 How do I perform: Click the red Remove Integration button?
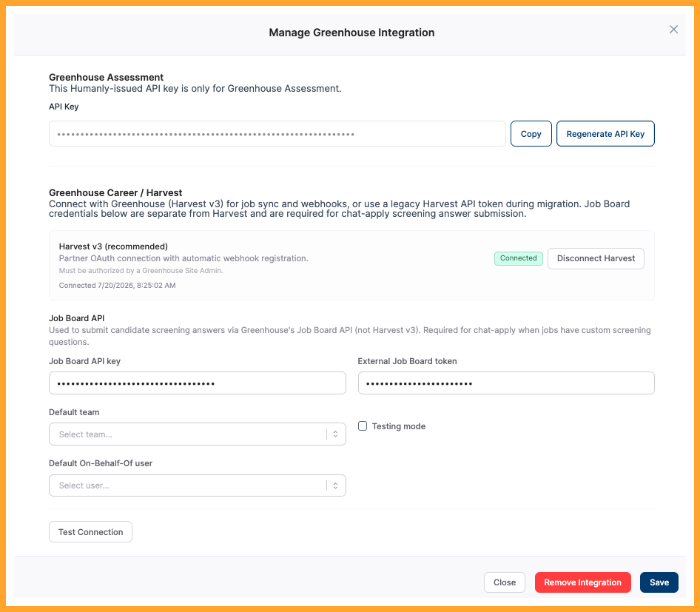(582, 582)
